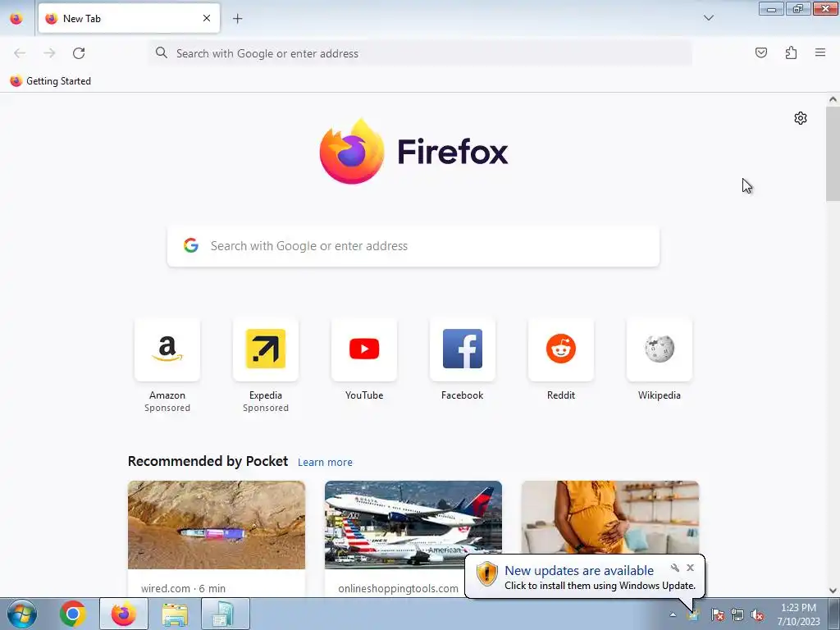
Task: Click the network status tray icon
Action: 737,614
